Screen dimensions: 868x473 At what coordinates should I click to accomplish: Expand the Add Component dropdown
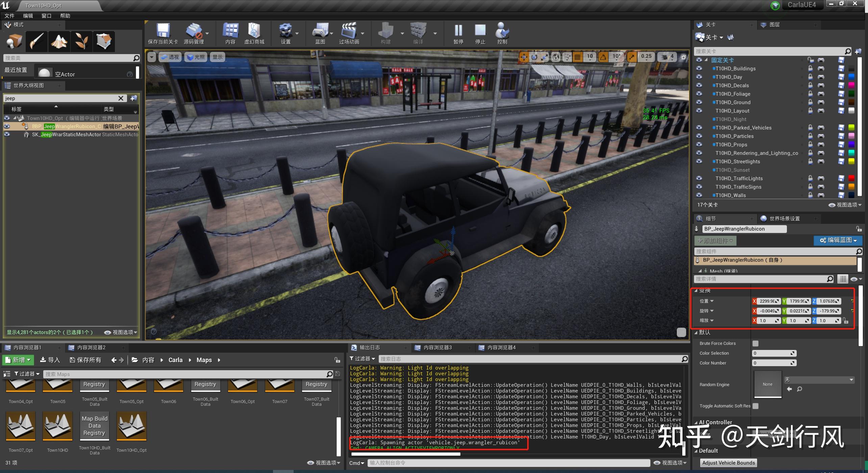[x=715, y=241]
